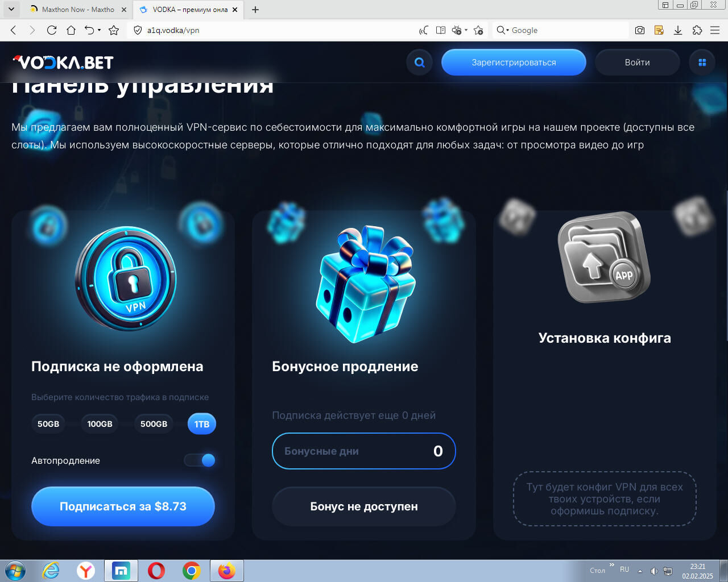Open the browser screenshot camera icon
The width and height of the screenshot is (728, 582).
(640, 30)
